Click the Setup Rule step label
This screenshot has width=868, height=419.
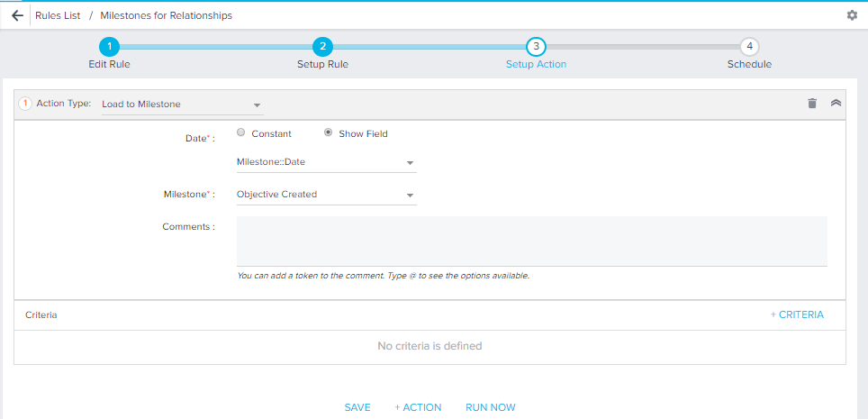tap(322, 64)
